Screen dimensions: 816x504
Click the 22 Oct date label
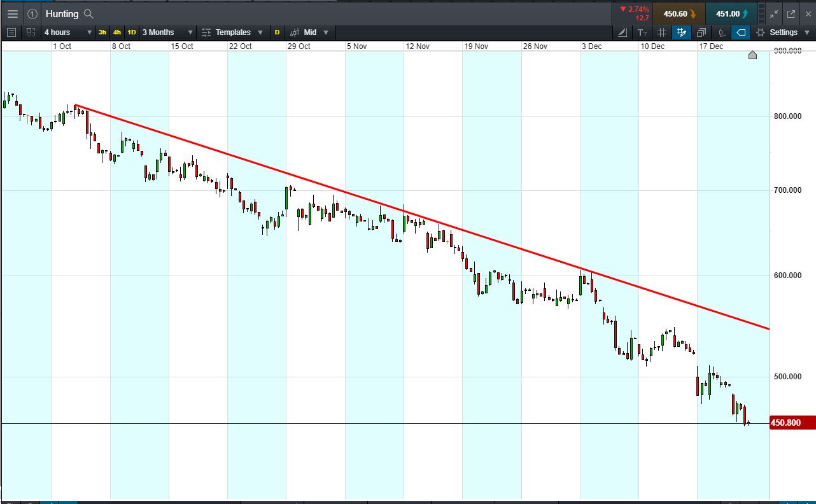point(241,46)
